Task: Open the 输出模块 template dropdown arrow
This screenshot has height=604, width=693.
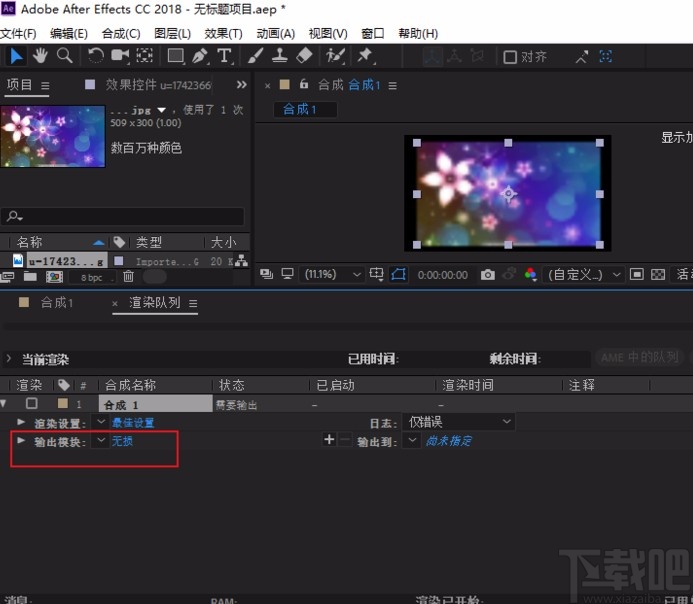Action: 101,440
